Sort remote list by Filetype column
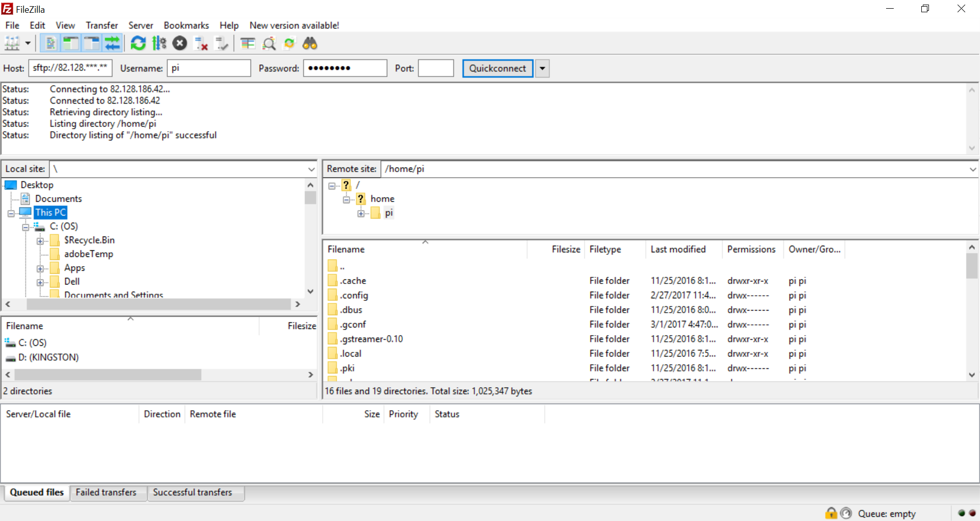This screenshot has width=980, height=521. (x=615, y=249)
